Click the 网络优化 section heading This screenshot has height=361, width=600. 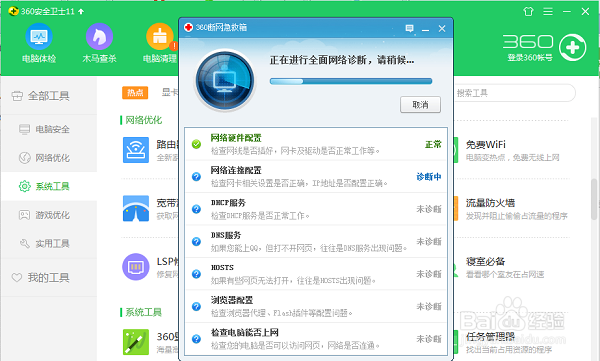pos(143,120)
